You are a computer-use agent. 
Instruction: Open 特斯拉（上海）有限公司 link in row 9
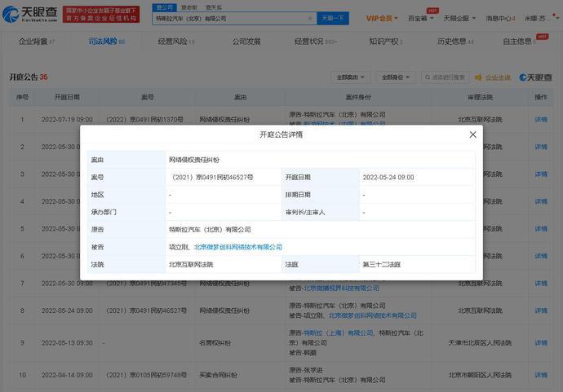tap(339, 333)
